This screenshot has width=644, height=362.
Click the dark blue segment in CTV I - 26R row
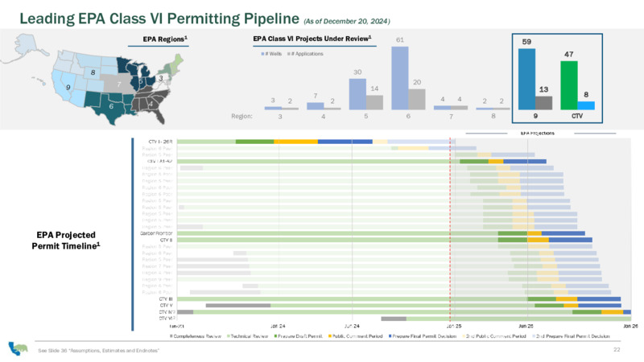click(345, 142)
